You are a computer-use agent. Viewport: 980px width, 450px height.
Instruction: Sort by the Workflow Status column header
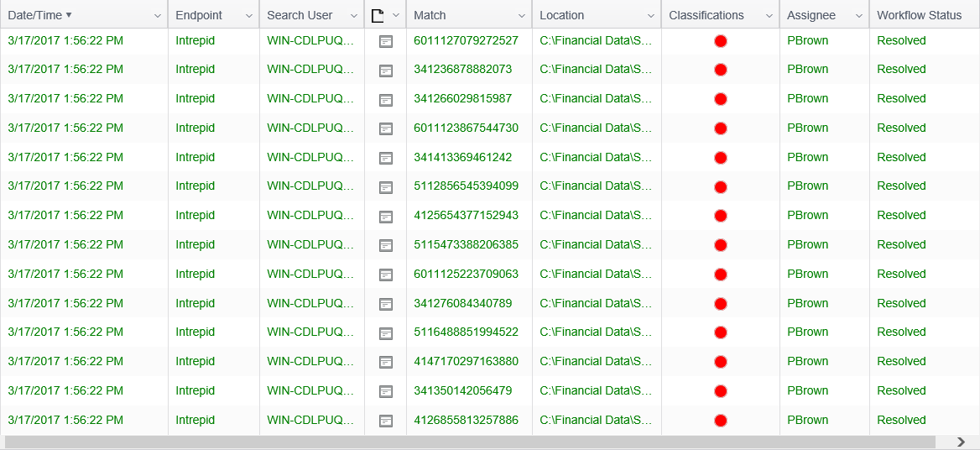click(x=919, y=15)
